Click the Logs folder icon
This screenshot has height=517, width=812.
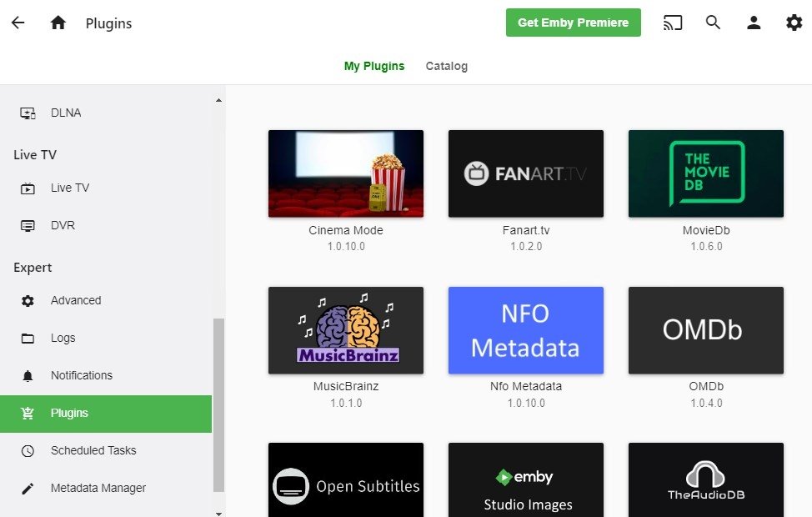(x=28, y=339)
